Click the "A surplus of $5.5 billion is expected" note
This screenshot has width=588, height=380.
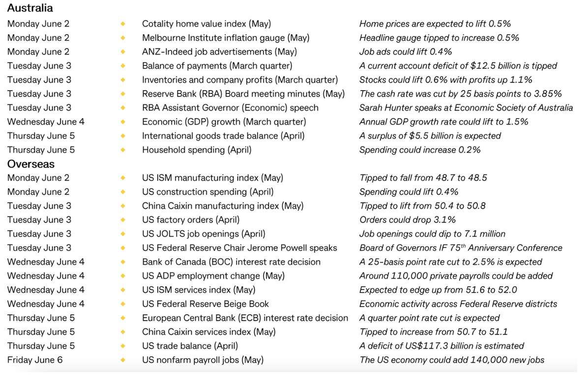[x=430, y=136]
